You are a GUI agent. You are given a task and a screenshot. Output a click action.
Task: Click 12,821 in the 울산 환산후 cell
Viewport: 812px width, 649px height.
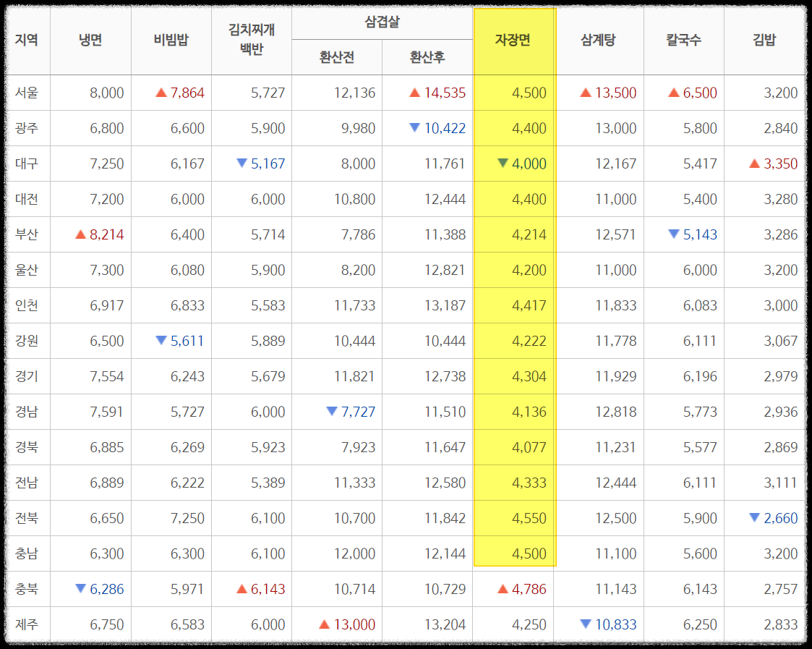pos(445,270)
